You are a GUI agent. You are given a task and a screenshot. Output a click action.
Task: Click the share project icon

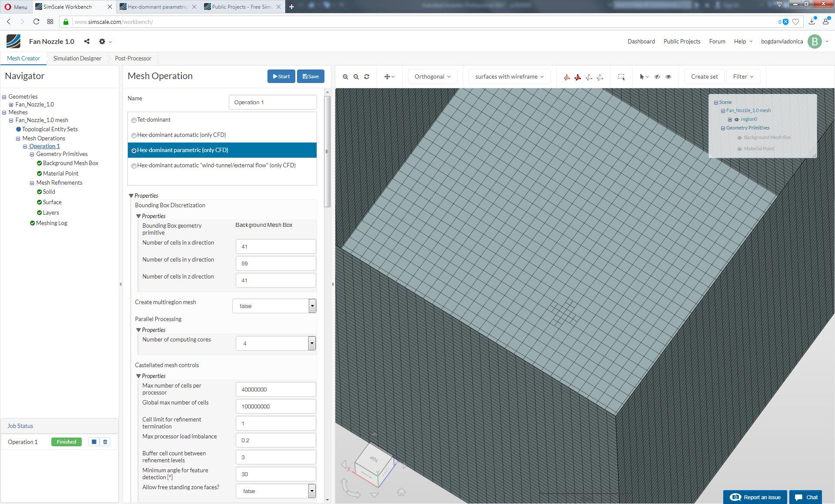point(87,41)
